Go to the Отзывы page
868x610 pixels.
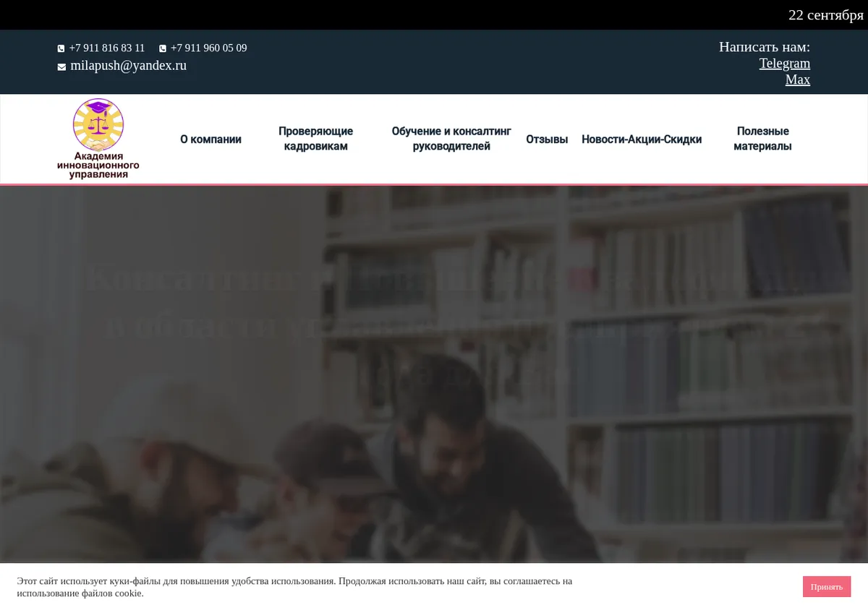pyautogui.click(x=547, y=139)
